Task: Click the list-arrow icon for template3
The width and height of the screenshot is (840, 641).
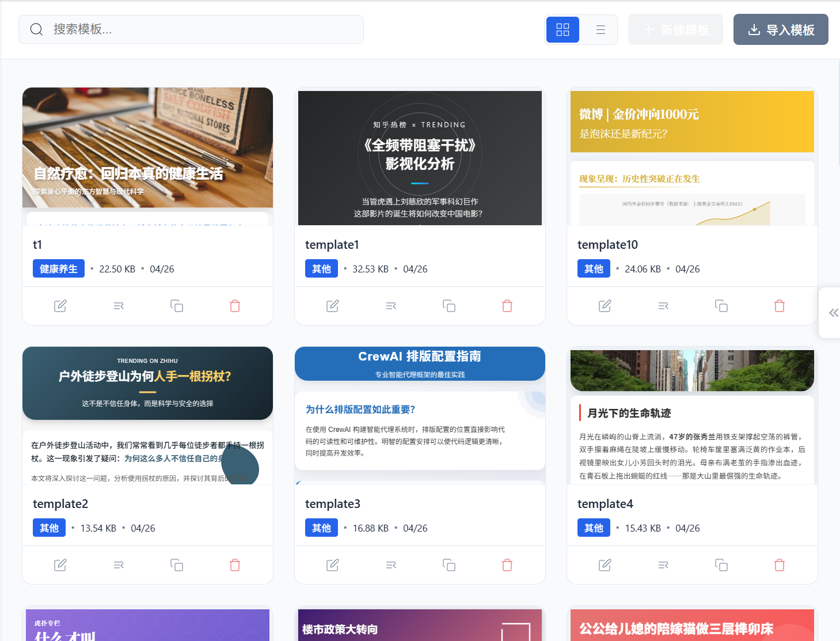Action: 391,565
